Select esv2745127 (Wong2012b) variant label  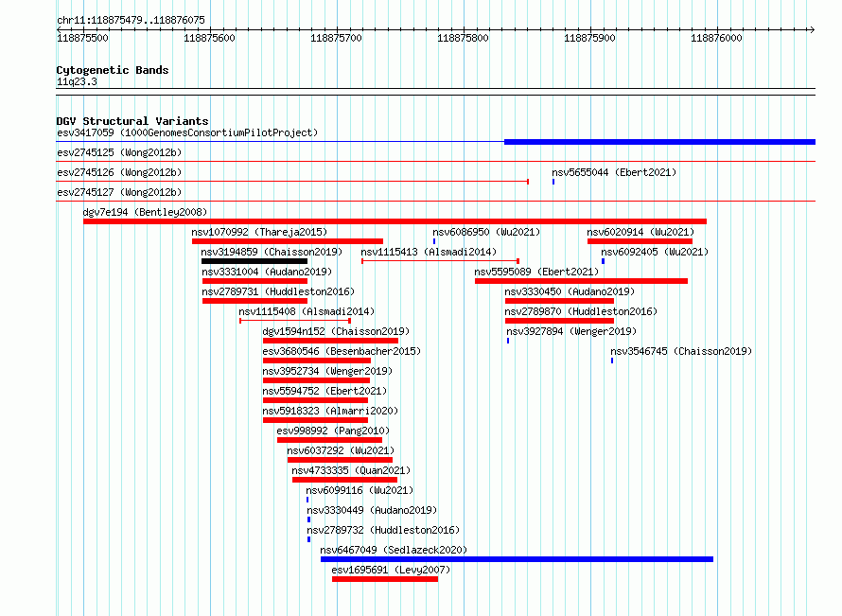[119, 192]
